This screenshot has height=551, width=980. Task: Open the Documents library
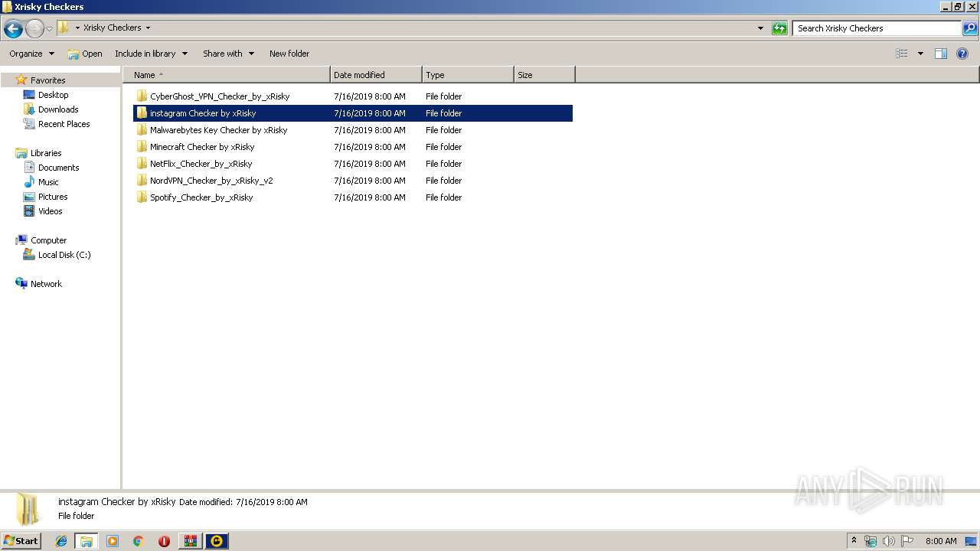point(58,168)
